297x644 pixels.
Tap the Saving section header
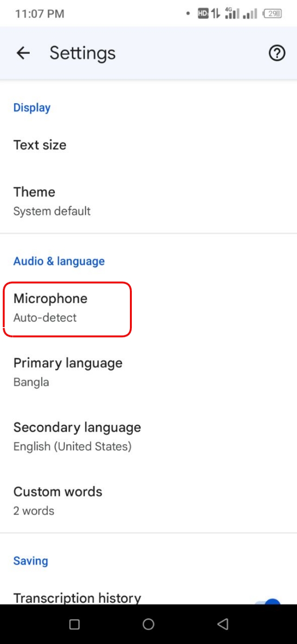pyautogui.click(x=31, y=561)
